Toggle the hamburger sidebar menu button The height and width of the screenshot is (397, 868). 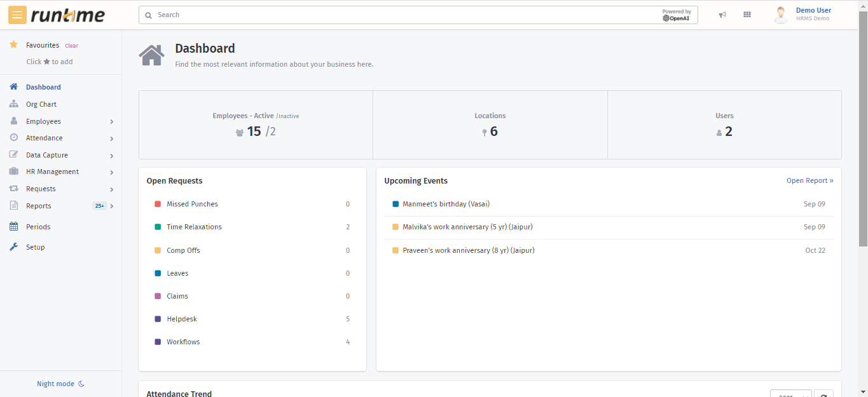pyautogui.click(x=18, y=15)
